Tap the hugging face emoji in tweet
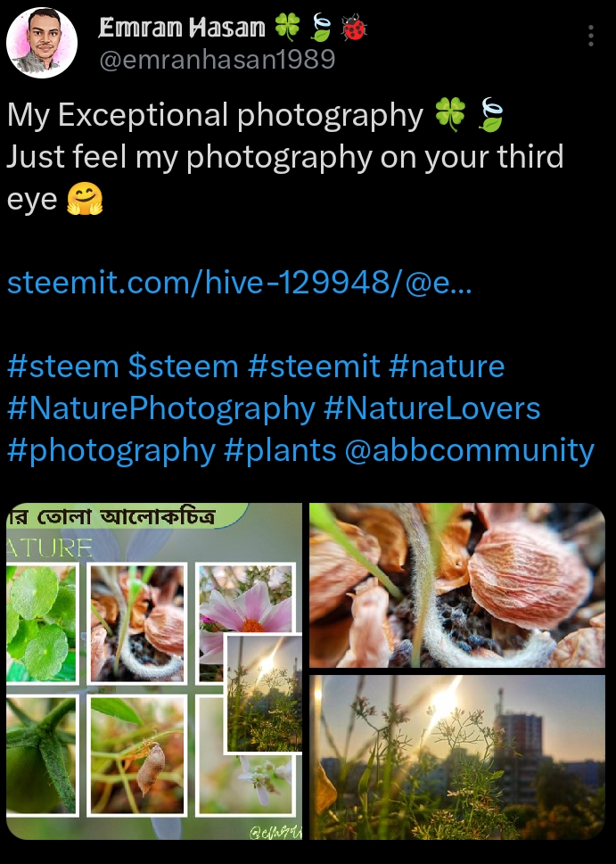The image size is (616, 864). (x=85, y=199)
